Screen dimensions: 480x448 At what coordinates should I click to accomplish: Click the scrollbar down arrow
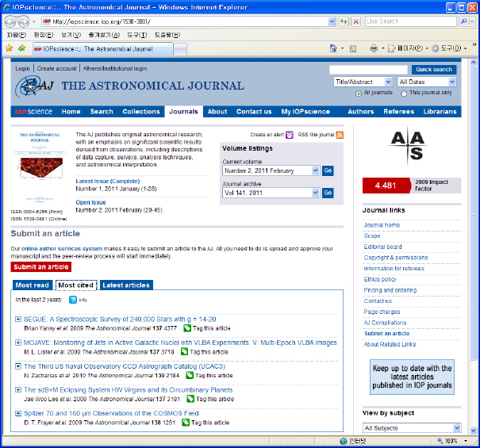tap(474, 430)
